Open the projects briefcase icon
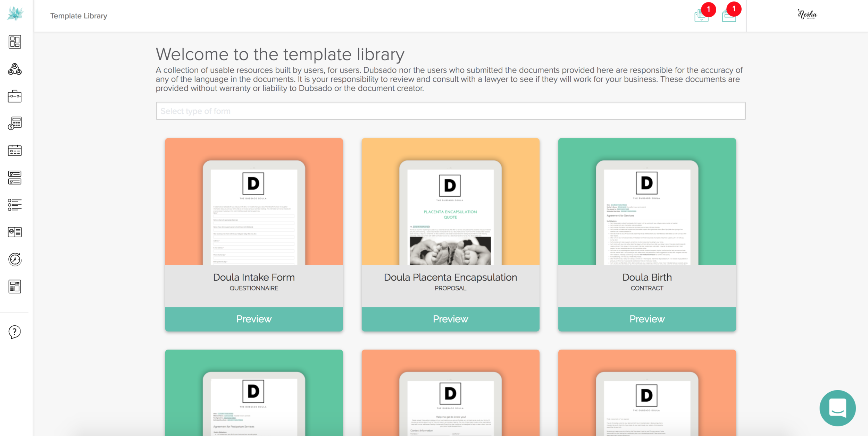Viewport: 868px width, 436px height. 15,96
